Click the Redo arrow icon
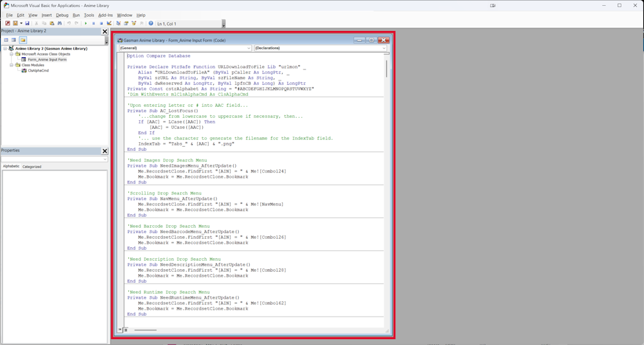644x345 pixels. pyautogui.click(x=77, y=23)
